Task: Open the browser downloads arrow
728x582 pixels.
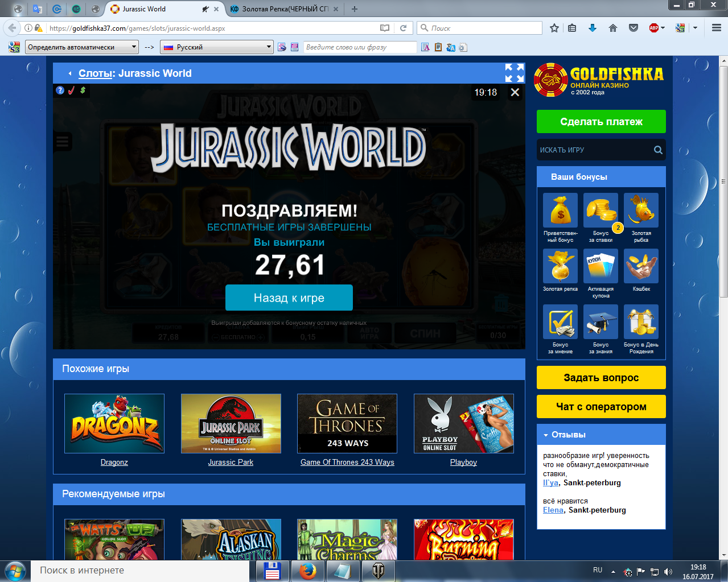Action: click(593, 28)
